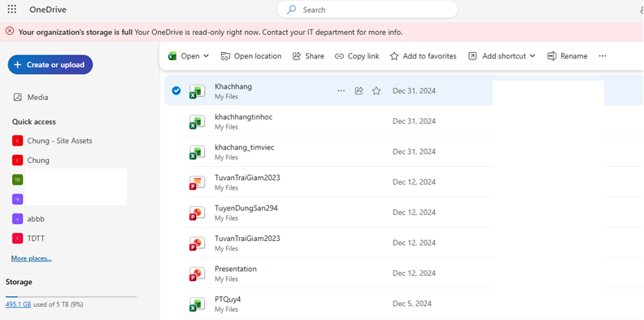The image size is (644, 320).
Task: Click Copy link in toolbar
Action: 357,56
